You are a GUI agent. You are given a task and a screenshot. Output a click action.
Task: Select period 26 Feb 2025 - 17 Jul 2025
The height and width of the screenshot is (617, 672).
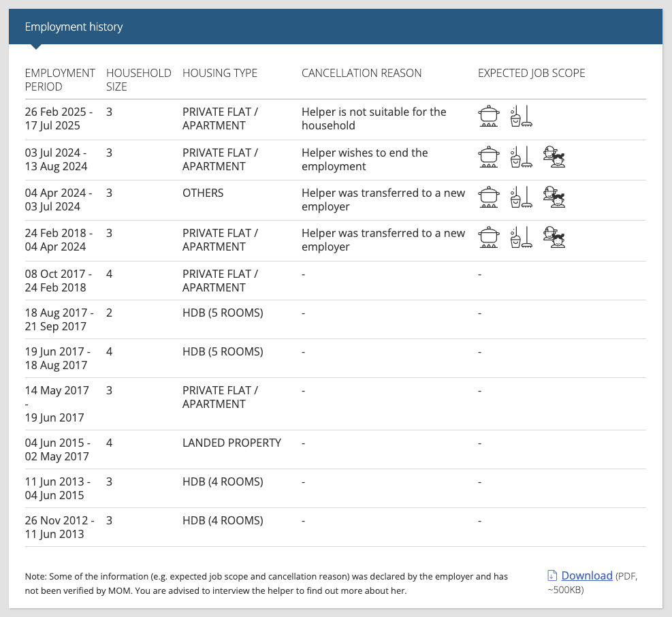point(59,118)
